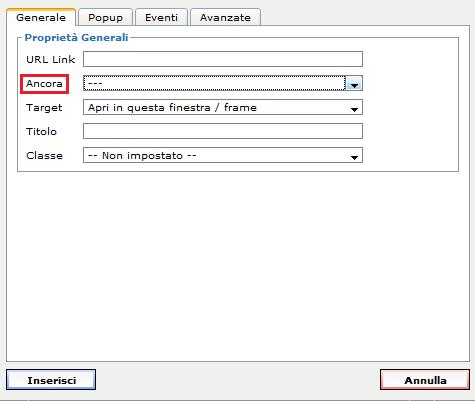
Task: Click the Titolo field label
Action: click(x=41, y=131)
